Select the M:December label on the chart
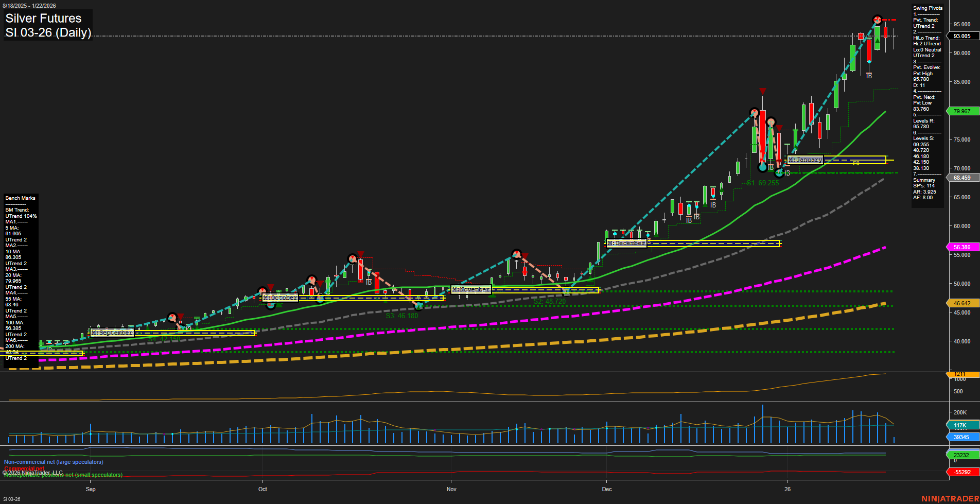The height and width of the screenshot is (504, 980). (x=626, y=242)
